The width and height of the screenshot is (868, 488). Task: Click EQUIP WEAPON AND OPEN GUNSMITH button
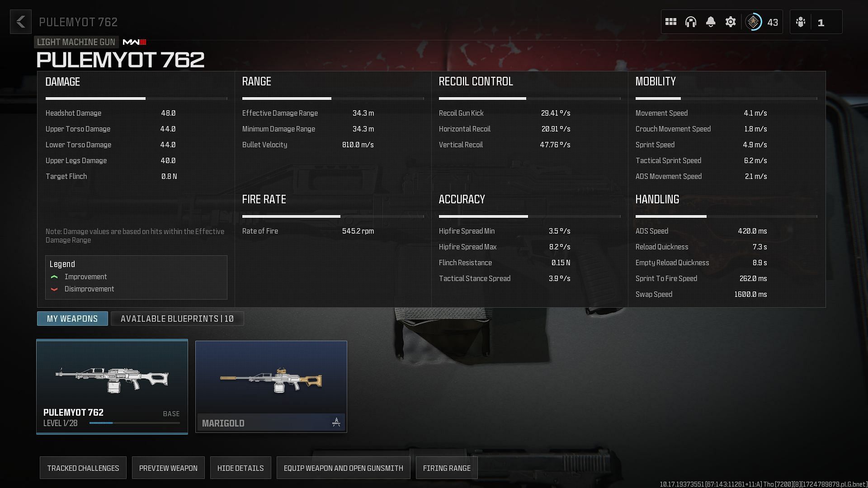point(344,468)
